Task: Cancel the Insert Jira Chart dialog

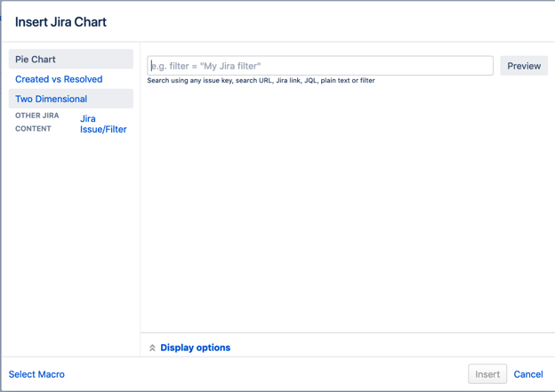Action: (528, 374)
